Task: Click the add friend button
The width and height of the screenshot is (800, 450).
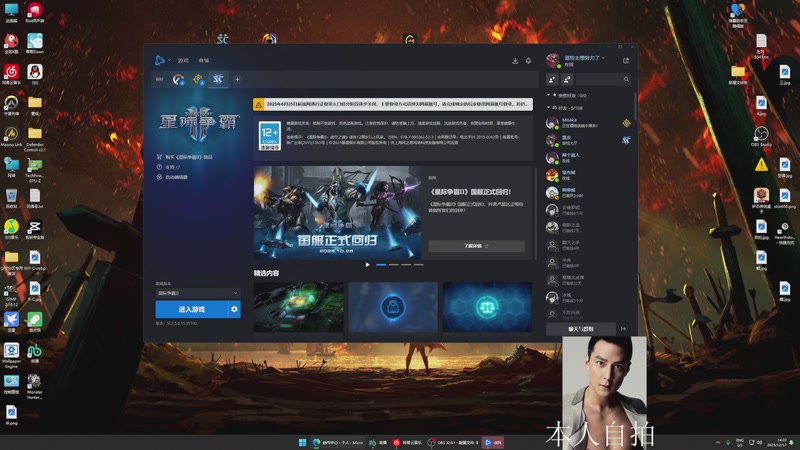Action: coord(552,79)
